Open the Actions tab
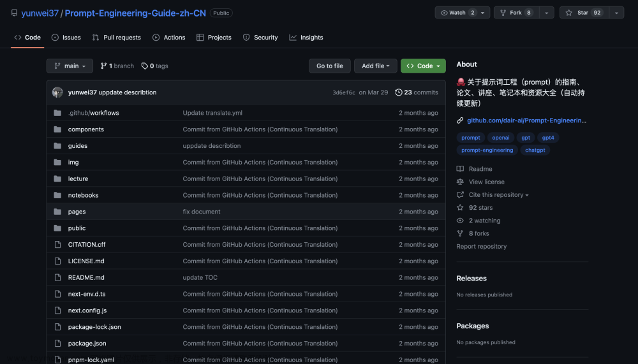This screenshot has height=364, width=638. pyautogui.click(x=169, y=38)
